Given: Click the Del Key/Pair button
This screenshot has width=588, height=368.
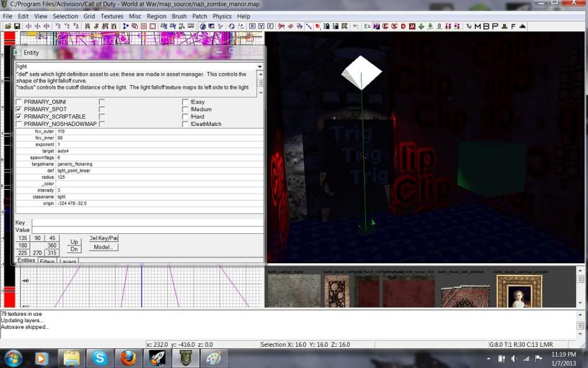Looking at the screenshot, I should 103,238.
